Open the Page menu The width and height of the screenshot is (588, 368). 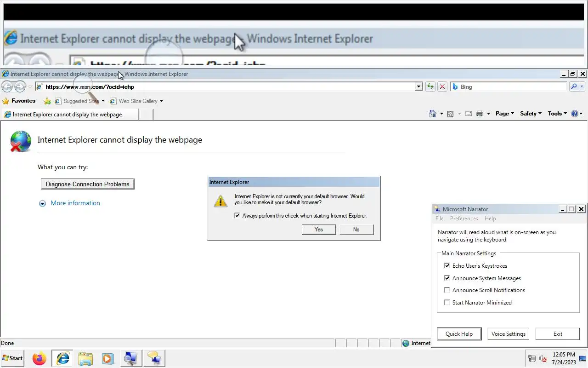point(505,114)
